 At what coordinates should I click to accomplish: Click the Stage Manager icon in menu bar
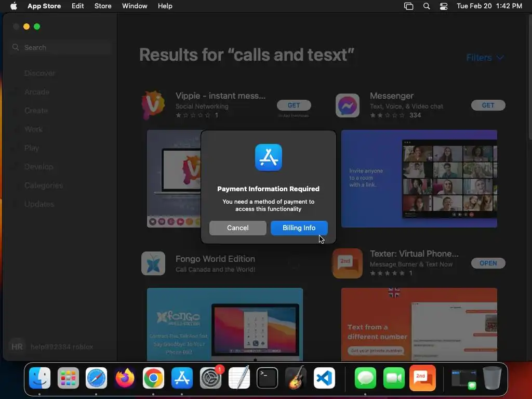pos(408,6)
